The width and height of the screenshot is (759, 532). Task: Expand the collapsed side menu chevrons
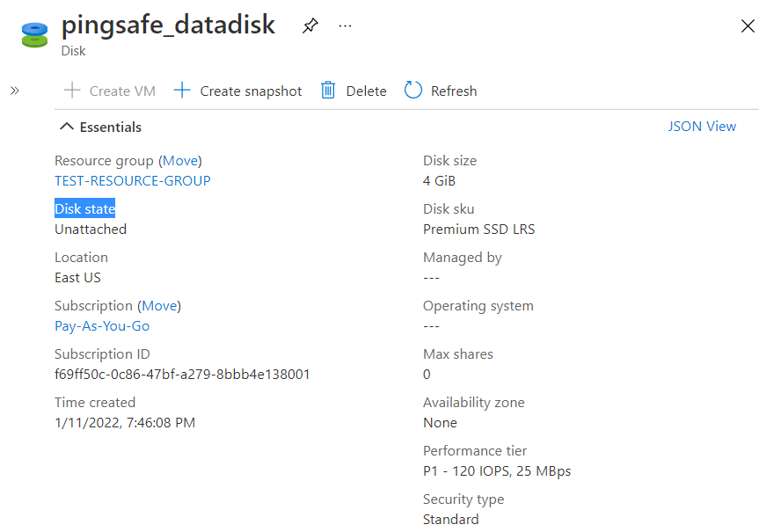[x=15, y=91]
